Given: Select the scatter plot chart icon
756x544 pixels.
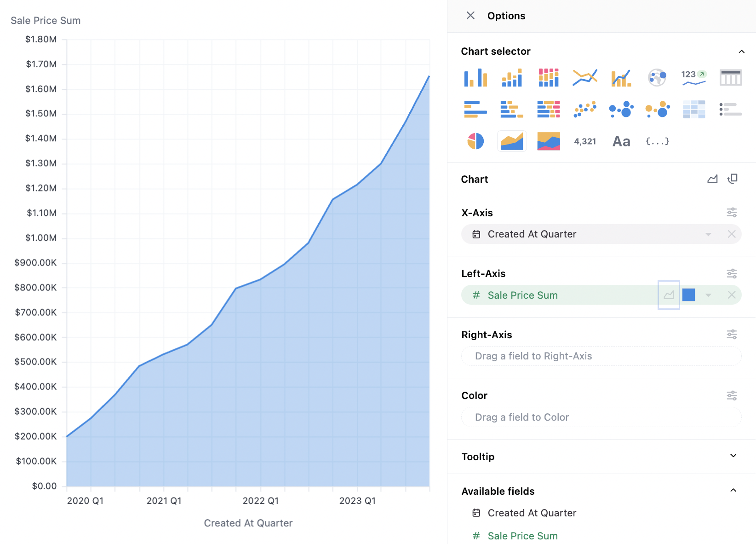Looking at the screenshot, I should pyautogui.click(x=585, y=110).
